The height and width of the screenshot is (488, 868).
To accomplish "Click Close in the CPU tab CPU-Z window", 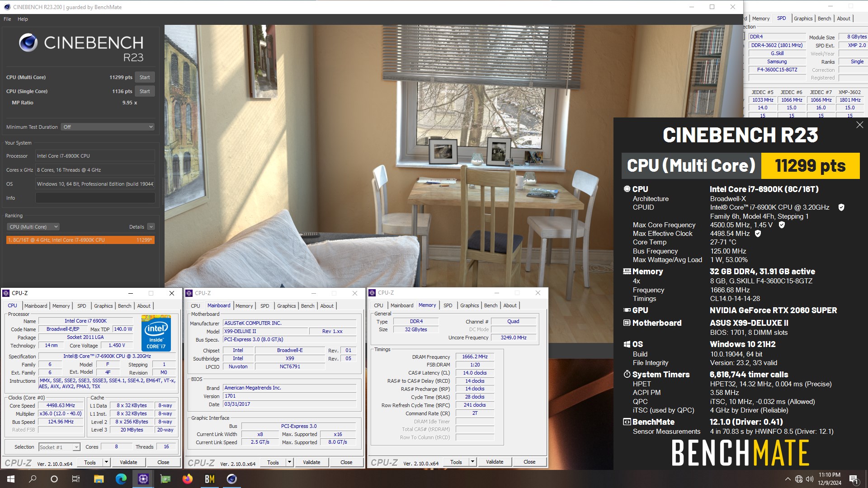I will 163,462.
